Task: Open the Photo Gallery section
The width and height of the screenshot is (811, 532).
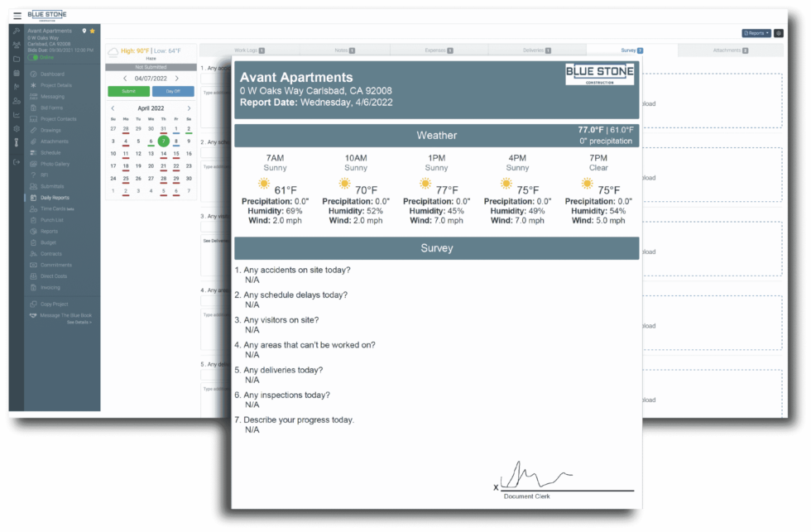Action: click(55, 164)
